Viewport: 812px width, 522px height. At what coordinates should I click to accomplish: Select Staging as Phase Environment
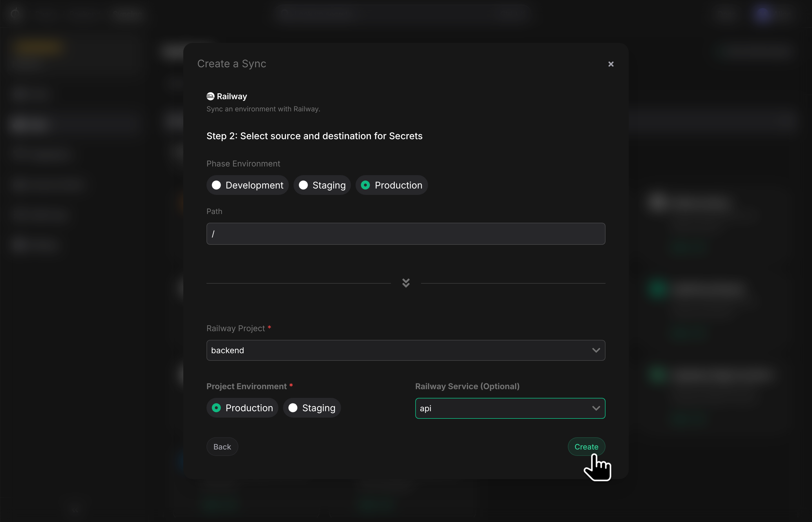pyautogui.click(x=322, y=185)
